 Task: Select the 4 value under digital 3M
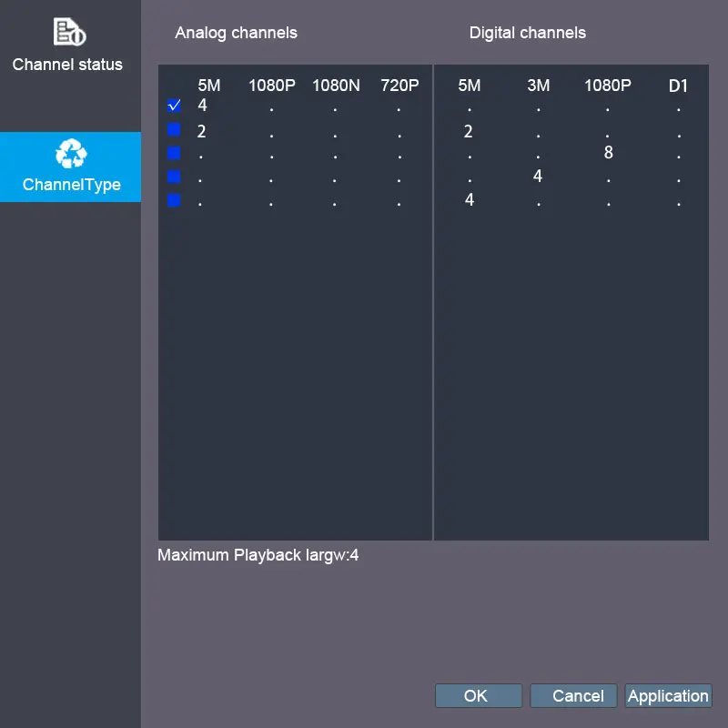pos(538,176)
